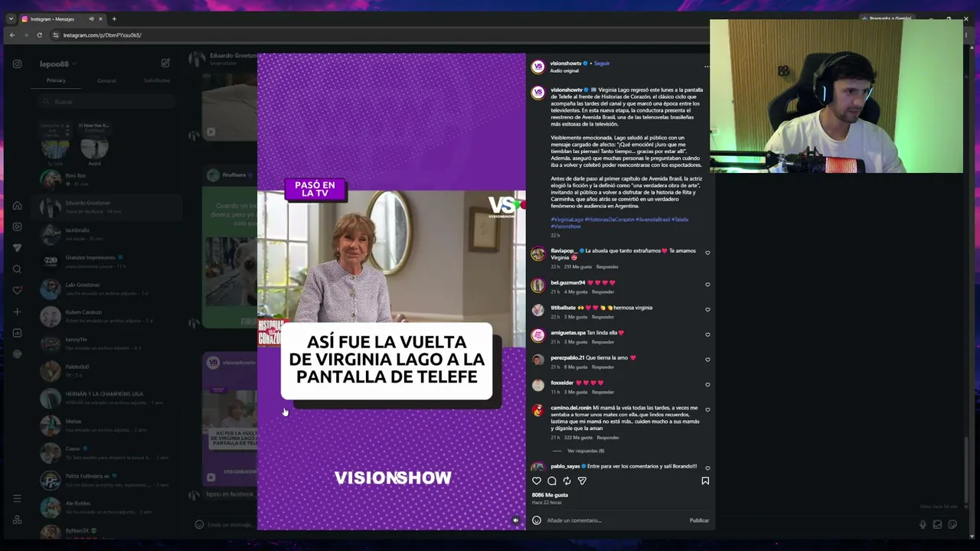
Task: Open the emoji picker in the comment box
Action: (x=537, y=520)
